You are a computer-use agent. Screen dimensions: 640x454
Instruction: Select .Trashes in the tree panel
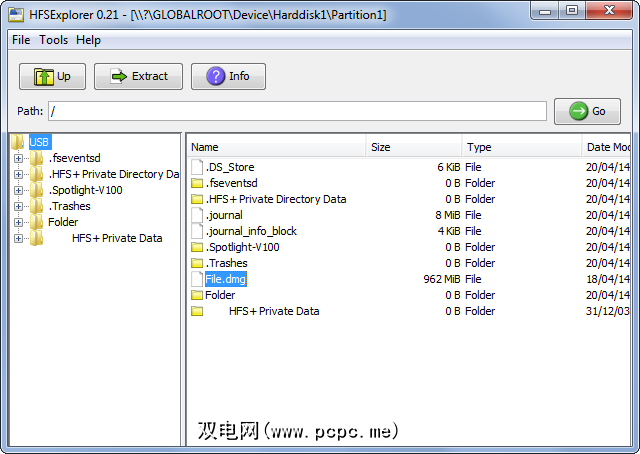(69, 206)
